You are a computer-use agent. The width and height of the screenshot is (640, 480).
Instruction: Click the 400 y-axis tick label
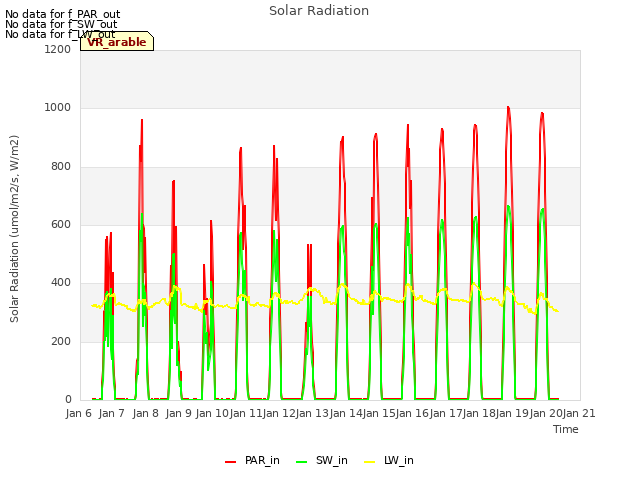pos(61,282)
